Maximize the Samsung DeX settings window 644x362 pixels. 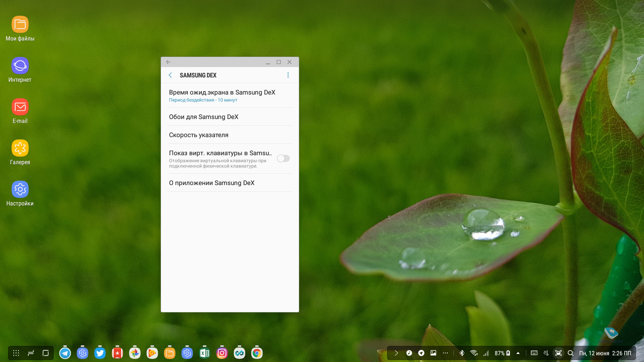coord(279,62)
